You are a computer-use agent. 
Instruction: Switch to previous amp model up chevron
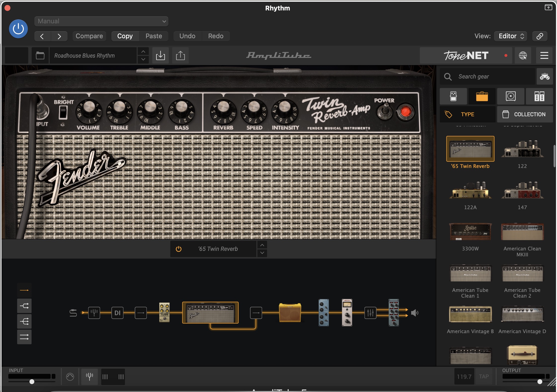click(262, 245)
